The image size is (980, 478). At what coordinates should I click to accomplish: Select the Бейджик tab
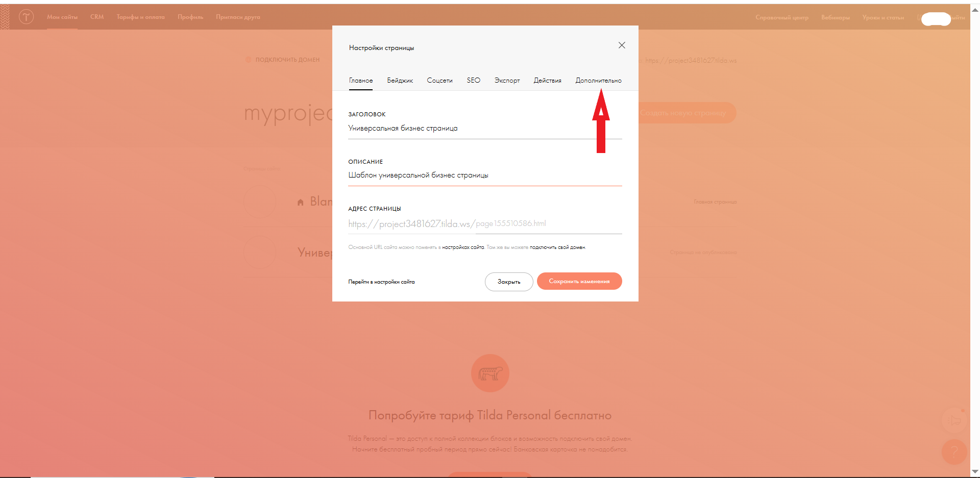click(400, 81)
